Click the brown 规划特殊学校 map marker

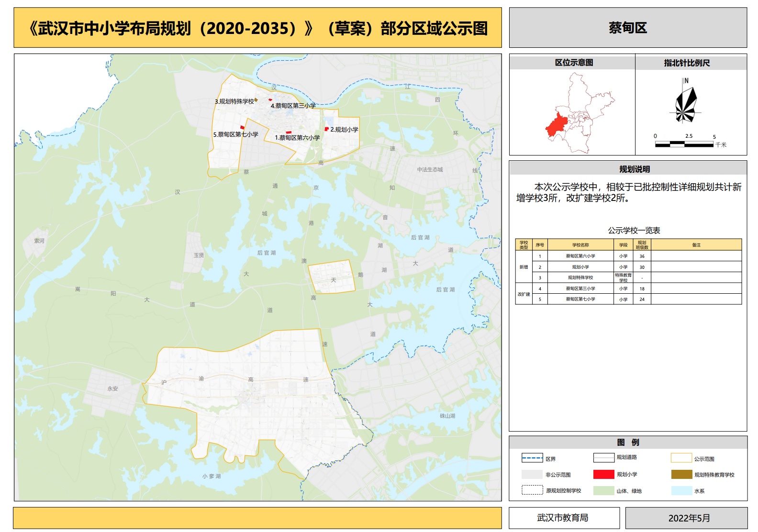[256, 100]
